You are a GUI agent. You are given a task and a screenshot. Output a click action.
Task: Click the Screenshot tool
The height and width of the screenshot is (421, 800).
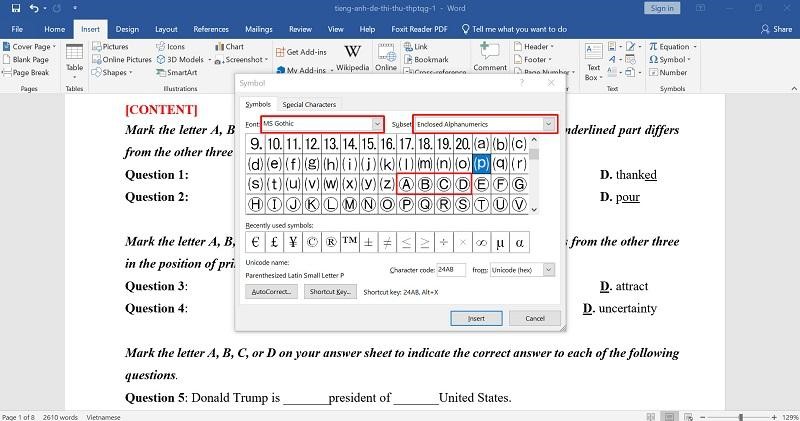(239, 59)
